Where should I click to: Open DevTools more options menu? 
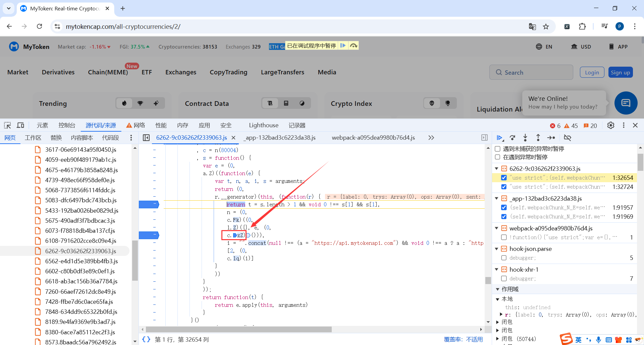[x=624, y=125]
